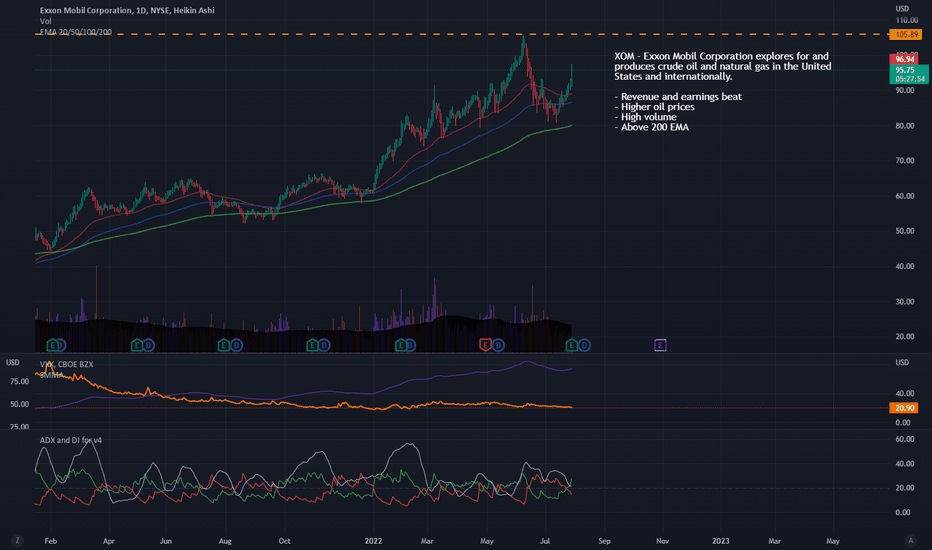Click the 60.00 level on the ADX axis
This screenshot has width=932, height=550.
click(905, 439)
